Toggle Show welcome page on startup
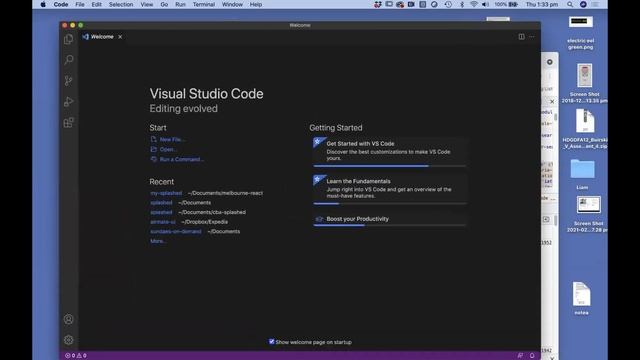640x360 pixels. (x=271, y=342)
